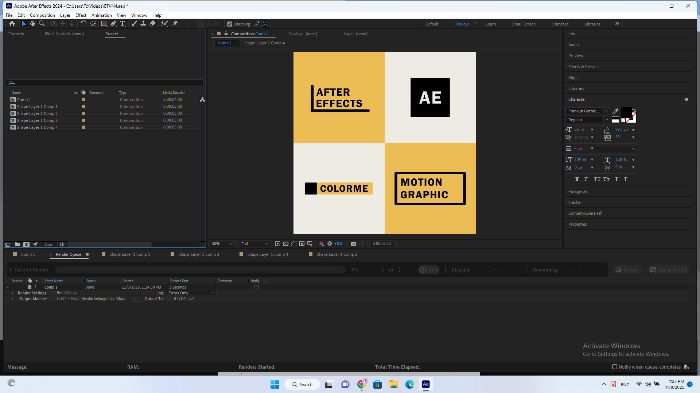Click Queue in AME button
The height and width of the screenshot is (393, 700).
click(668, 270)
